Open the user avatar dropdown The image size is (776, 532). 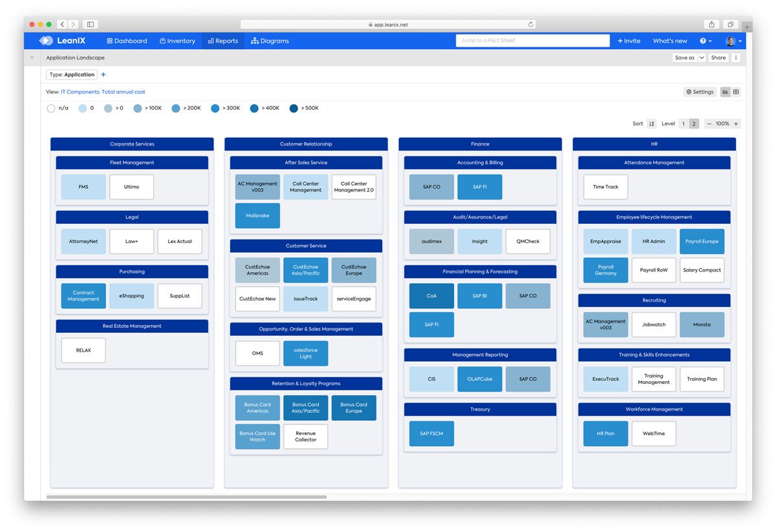click(x=731, y=40)
